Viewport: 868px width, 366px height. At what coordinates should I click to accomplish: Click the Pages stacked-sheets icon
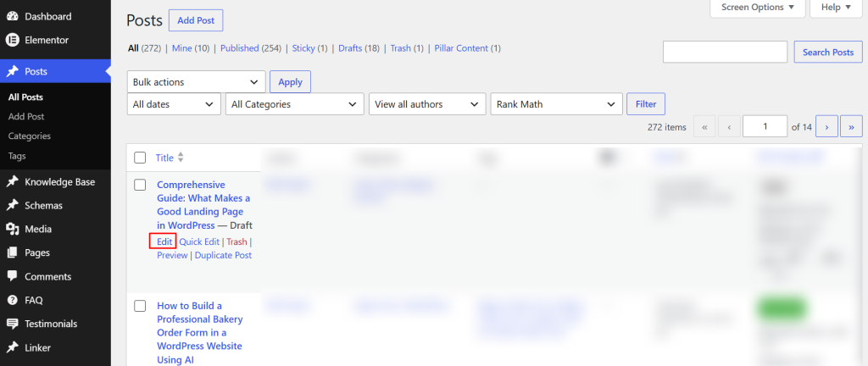point(12,252)
